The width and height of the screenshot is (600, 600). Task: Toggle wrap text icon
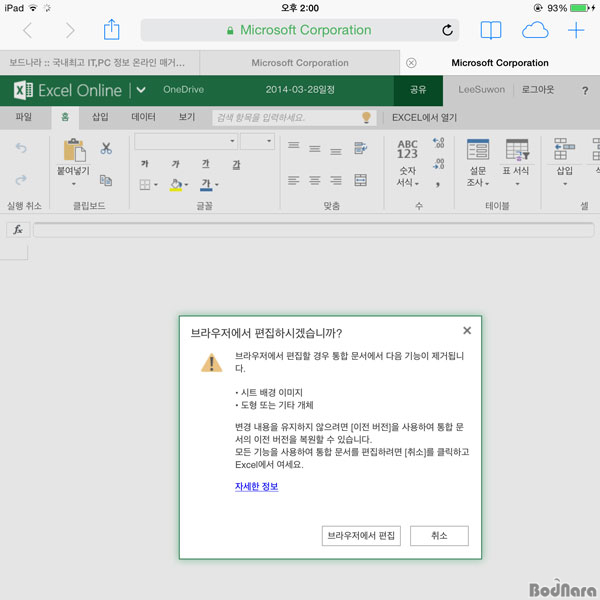pos(360,148)
